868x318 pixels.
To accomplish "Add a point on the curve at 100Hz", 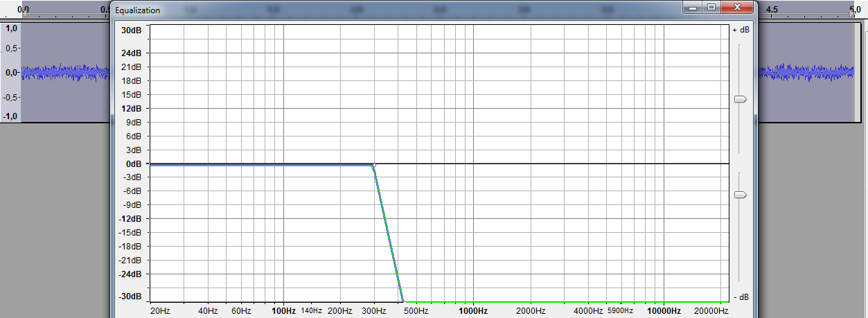I will click(x=283, y=165).
